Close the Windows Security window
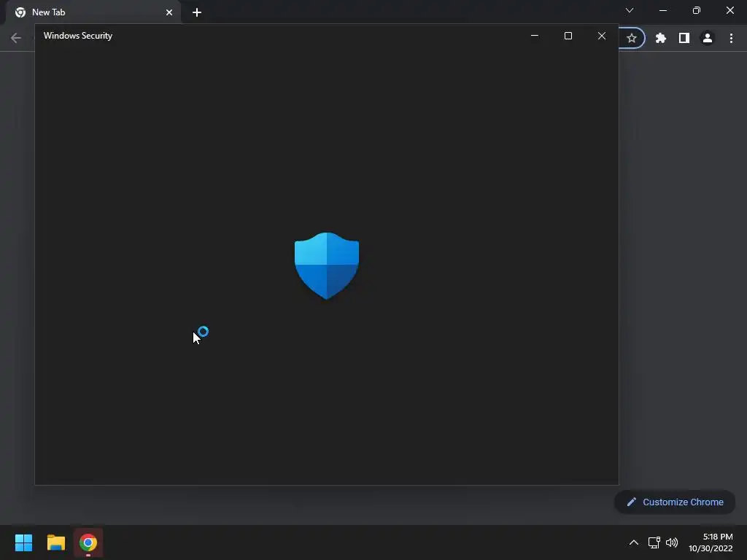 602,36
